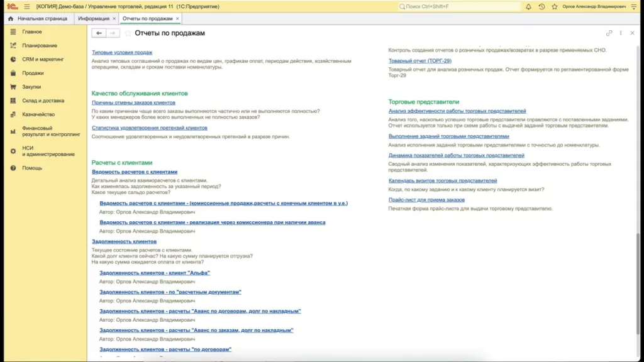Open Задолженность клиентов расчеты по договорам
This screenshot has width=644, height=362.
click(165, 349)
